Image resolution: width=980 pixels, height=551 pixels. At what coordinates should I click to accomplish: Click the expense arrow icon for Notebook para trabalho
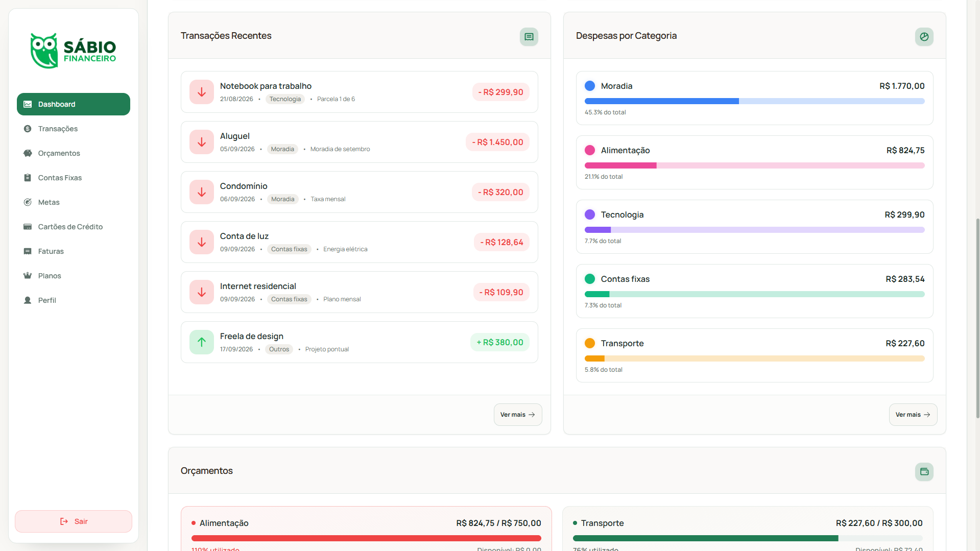coord(202,92)
